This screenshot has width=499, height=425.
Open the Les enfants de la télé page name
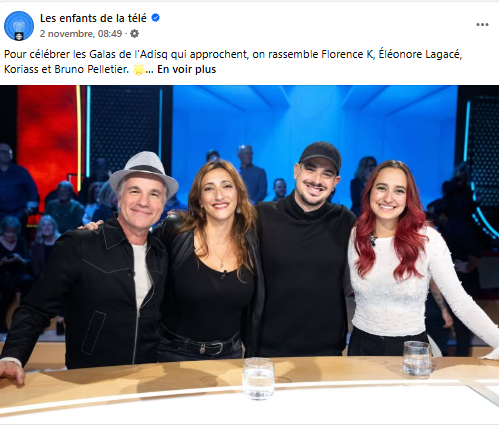point(93,18)
